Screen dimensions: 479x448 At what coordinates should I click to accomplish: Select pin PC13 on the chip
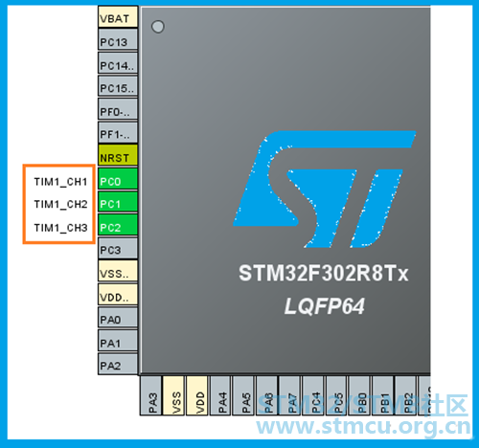118,39
